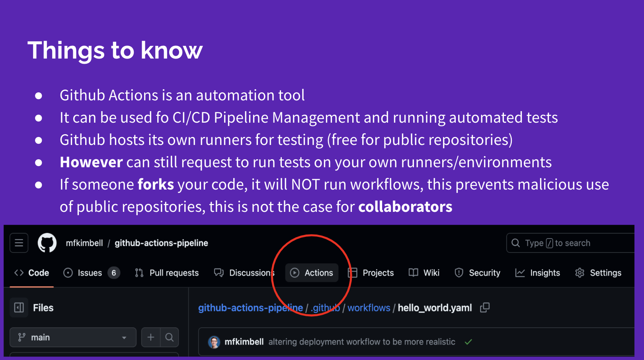Open the repository Settings tab
Image resolution: width=644 pixels, height=360 pixels.
(598, 273)
